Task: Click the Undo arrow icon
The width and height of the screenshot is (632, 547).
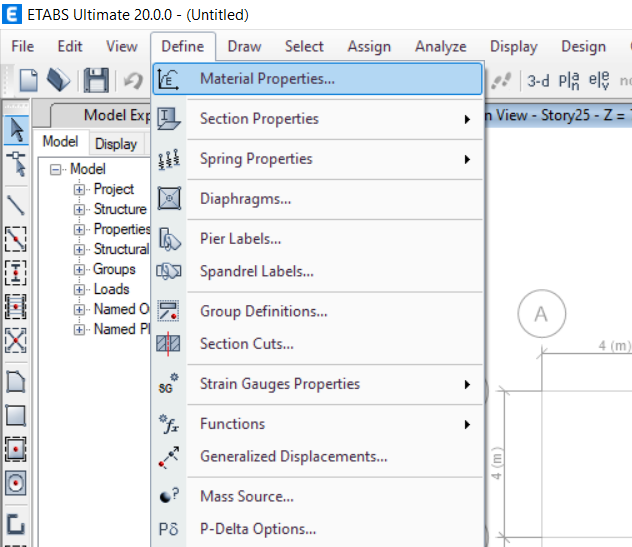Action: click(x=133, y=80)
